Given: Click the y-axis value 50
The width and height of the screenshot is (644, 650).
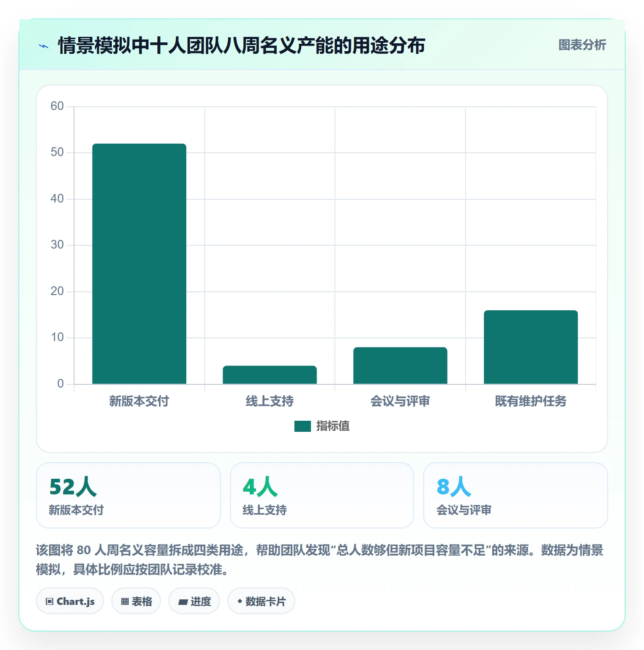Looking at the screenshot, I should (57, 152).
